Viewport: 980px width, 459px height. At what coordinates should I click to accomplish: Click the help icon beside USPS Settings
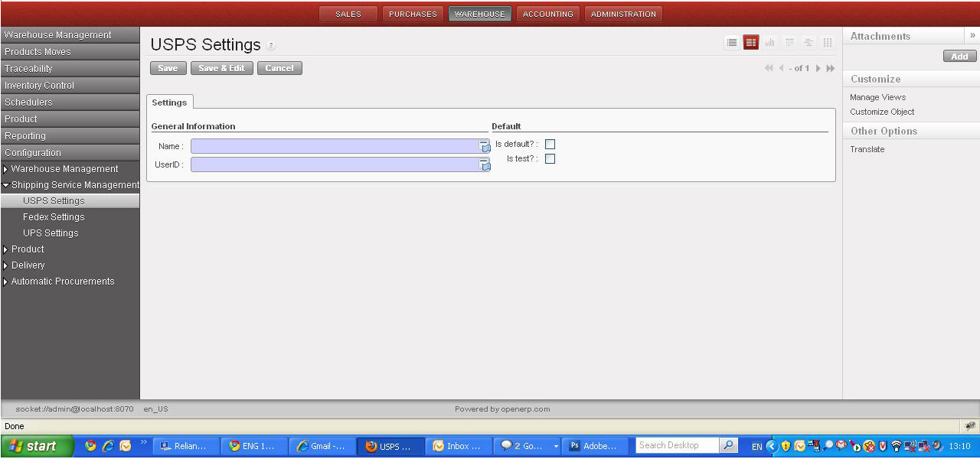(x=271, y=47)
